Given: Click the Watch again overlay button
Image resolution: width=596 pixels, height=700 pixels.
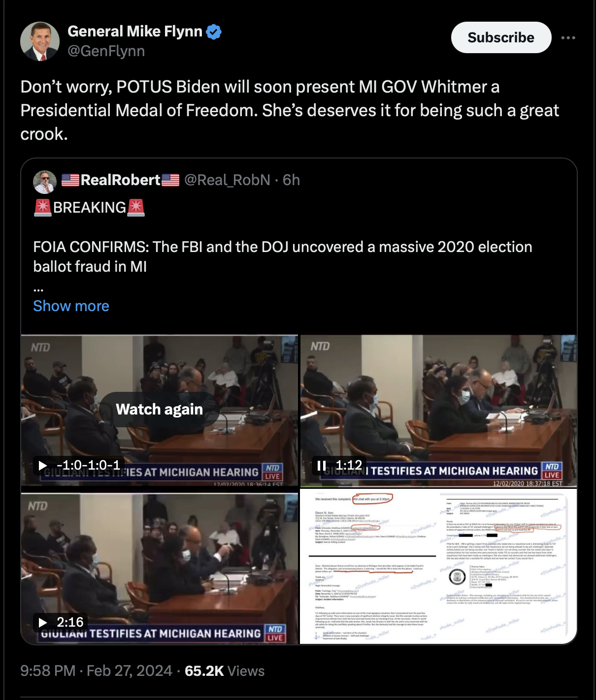Looking at the screenshot, I should [160, 410].
